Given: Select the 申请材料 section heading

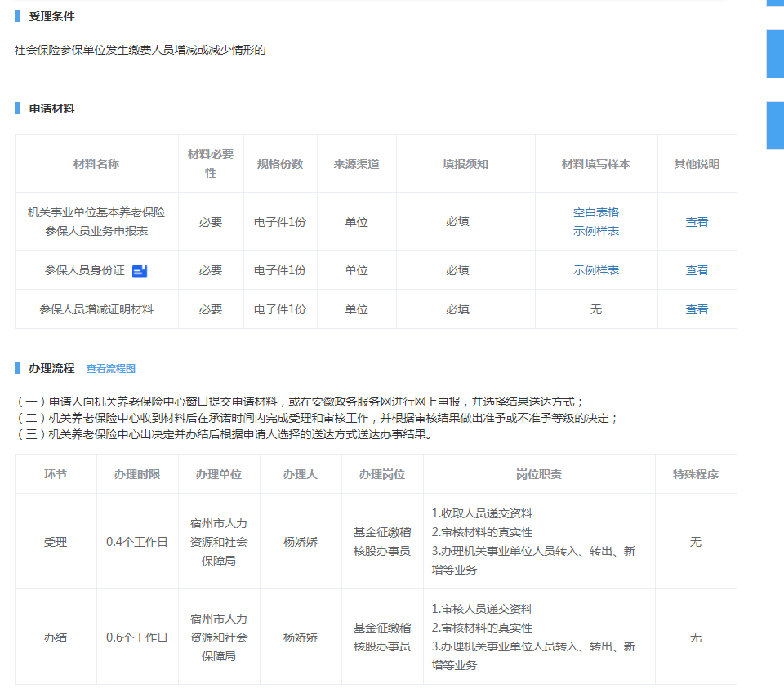Looking at the screenshot, I should [x=51, y=109].
